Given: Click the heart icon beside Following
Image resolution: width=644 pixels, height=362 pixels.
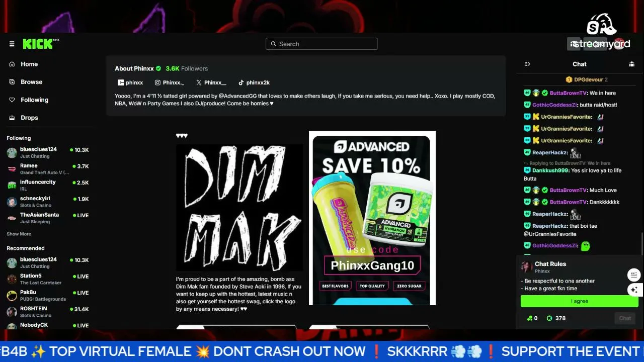Looking at the screenshot, I should (x=12, y=100).
